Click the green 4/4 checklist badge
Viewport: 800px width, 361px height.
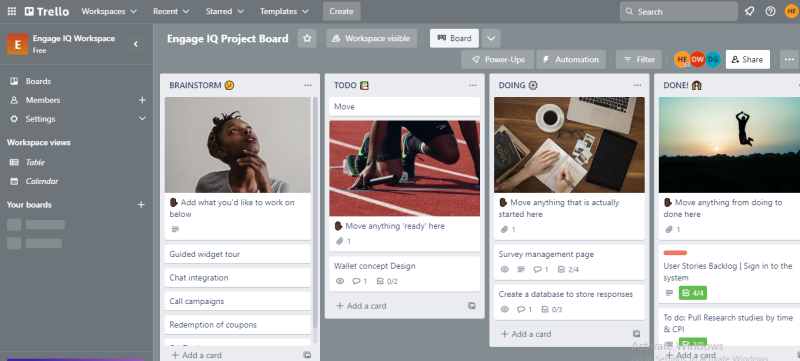point(692,293)
